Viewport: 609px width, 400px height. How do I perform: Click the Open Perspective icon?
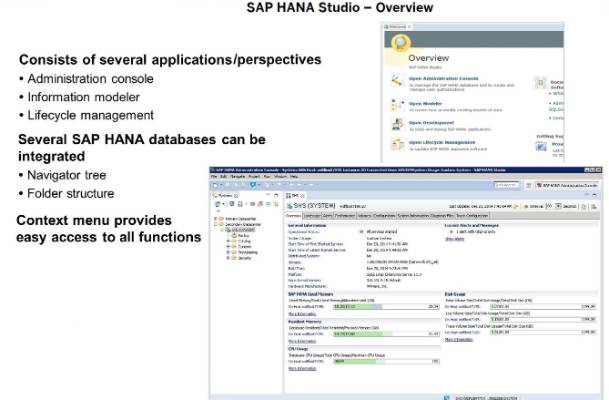point(529,185)
